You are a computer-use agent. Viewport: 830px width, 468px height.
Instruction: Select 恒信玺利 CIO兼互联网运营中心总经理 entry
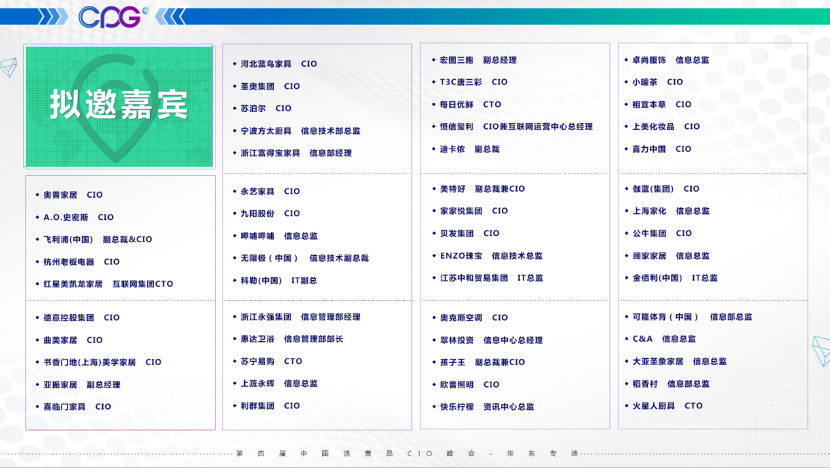click(516, 127)
